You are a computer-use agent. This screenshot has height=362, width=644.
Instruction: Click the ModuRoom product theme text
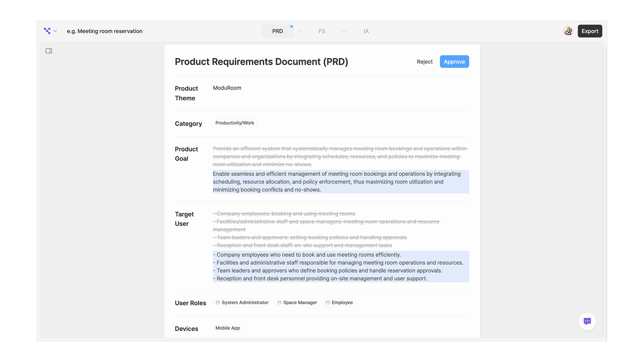227,88
